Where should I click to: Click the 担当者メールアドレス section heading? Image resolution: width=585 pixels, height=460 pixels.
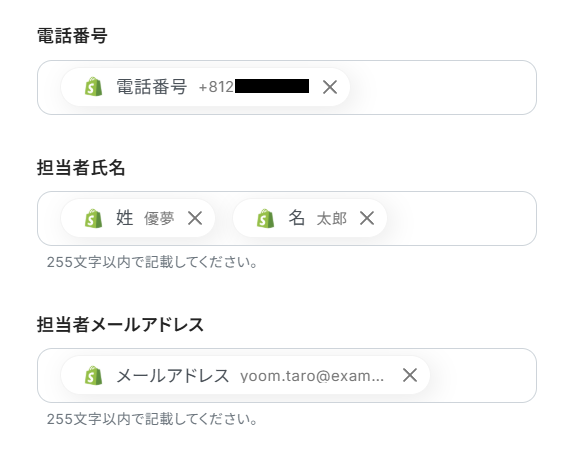(x=120, y=325)
